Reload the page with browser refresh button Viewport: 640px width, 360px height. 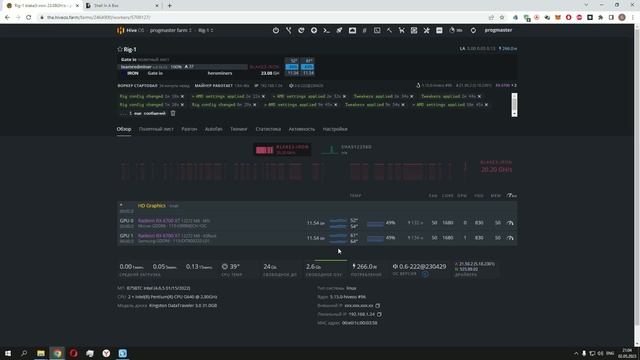[29, 18]
